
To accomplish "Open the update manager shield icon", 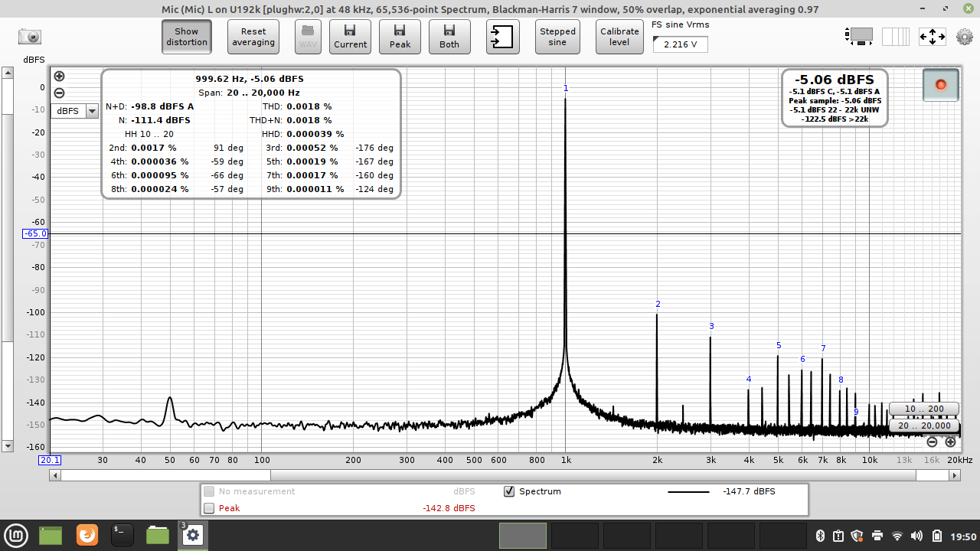I will pyautogui.click(x=857, y=536).
